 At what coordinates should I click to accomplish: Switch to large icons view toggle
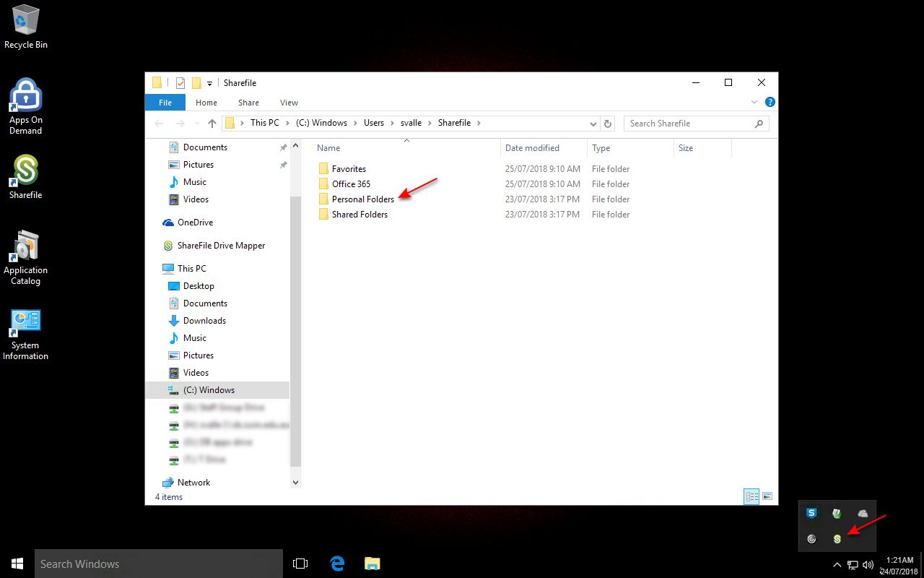click(x=767, y=497)
